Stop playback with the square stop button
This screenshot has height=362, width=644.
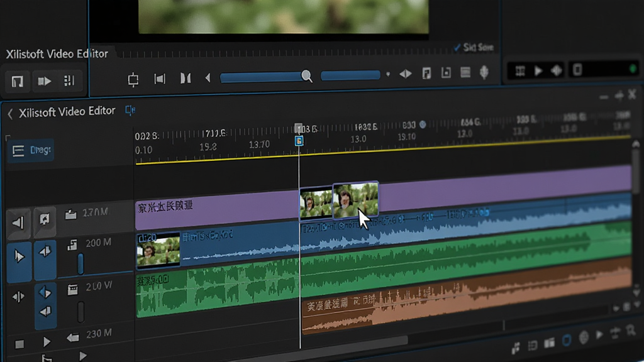[19, 344]
